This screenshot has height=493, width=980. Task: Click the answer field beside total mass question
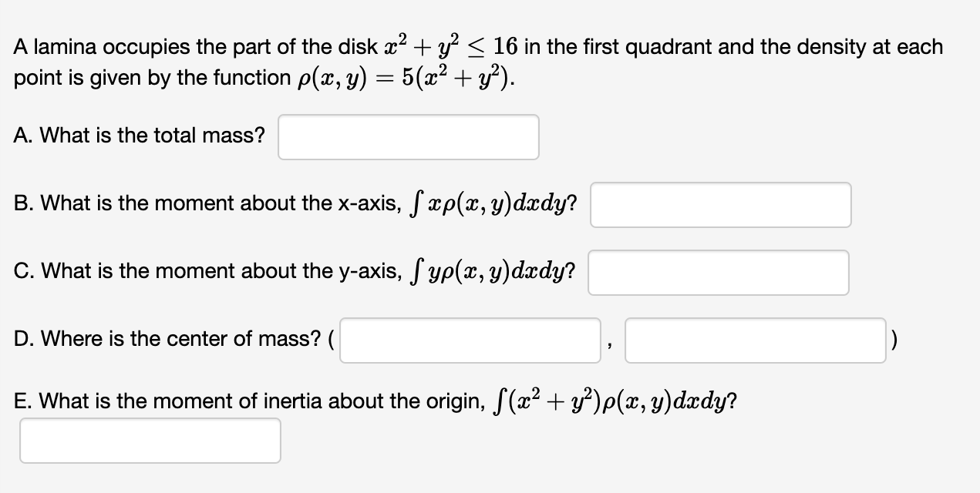coord(408,136)
